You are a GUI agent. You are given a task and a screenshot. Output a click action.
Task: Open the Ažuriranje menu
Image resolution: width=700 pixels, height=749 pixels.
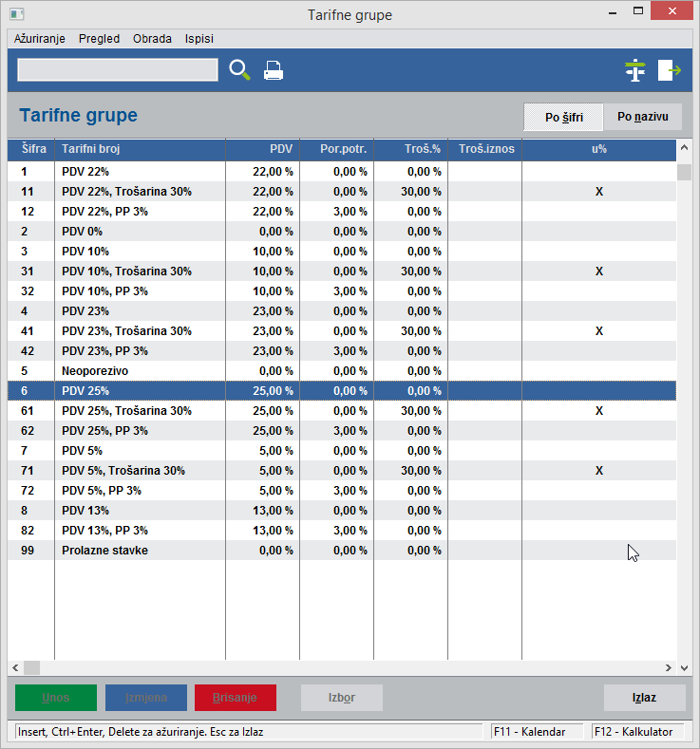[40, 39]
